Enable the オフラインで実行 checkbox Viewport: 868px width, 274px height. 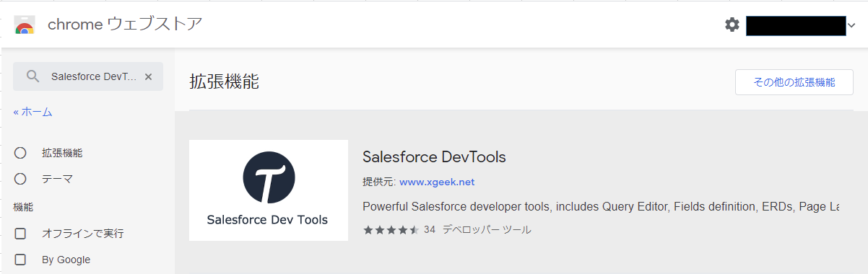[20, 234]
